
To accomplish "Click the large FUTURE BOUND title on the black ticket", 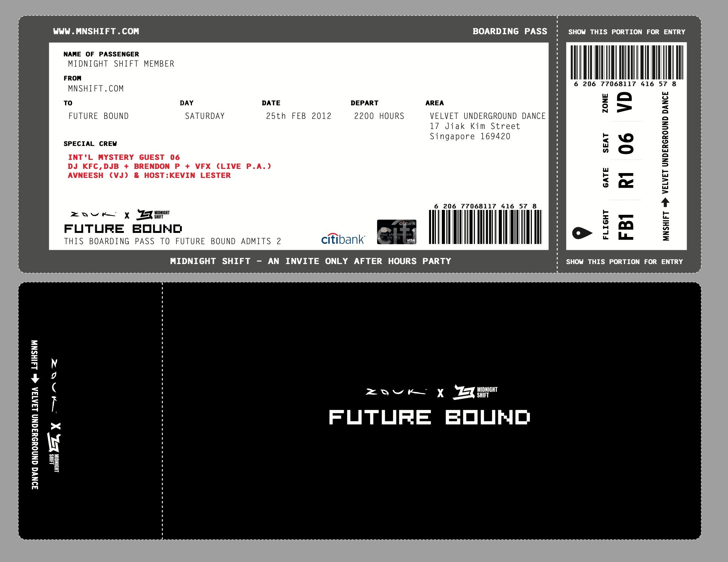I will (429, 417).
